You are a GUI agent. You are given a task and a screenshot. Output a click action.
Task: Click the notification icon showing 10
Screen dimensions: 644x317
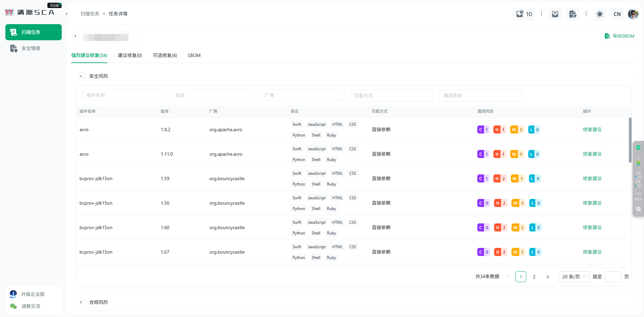coord(524,14)
